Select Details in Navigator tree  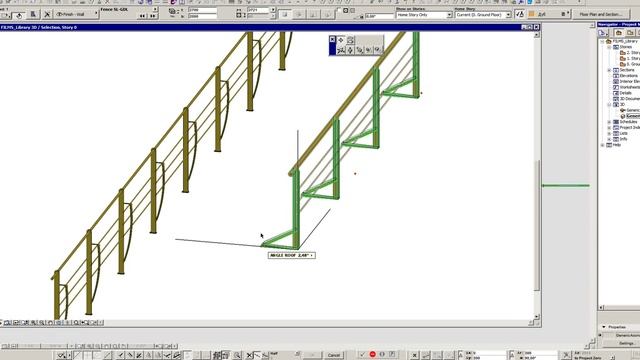click(x=622, y=93)
